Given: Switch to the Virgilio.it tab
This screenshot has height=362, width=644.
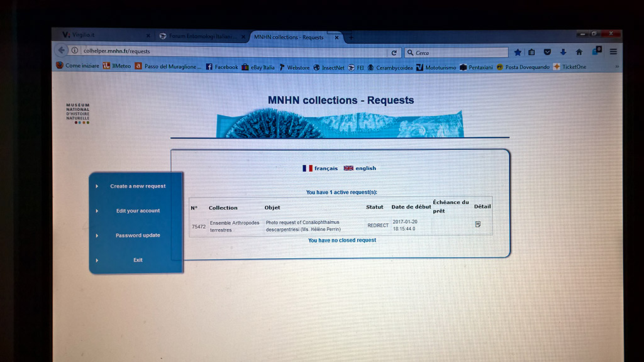Looking at the screenshot, I should tap(101, 36).
